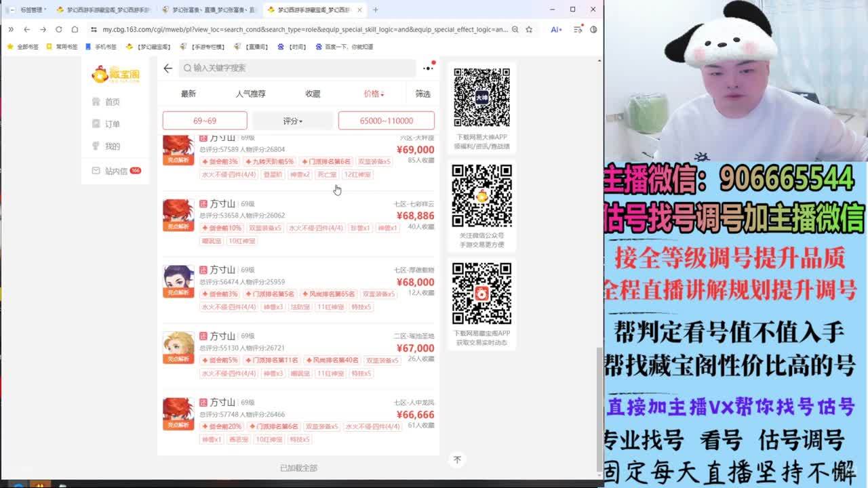Screen dimensions: 868x488
Task: Switch to the 最新 tab
Action: (x=188, y=94)
